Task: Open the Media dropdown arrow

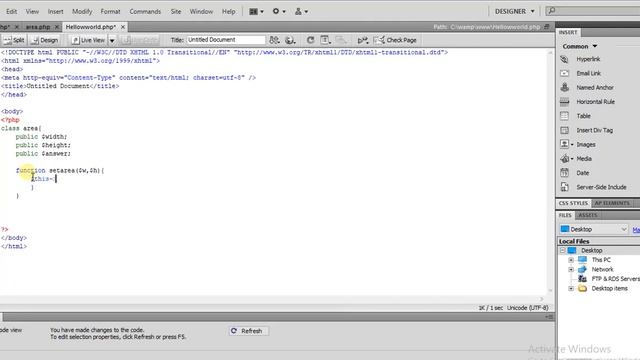Action: [572, 159]
